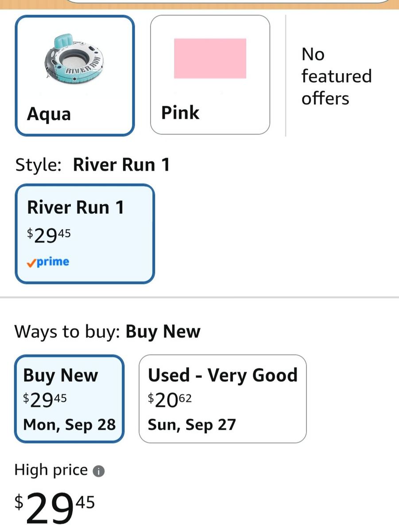Click the prime checkmark logo
The image size is (399, 532).
point(48,262)
